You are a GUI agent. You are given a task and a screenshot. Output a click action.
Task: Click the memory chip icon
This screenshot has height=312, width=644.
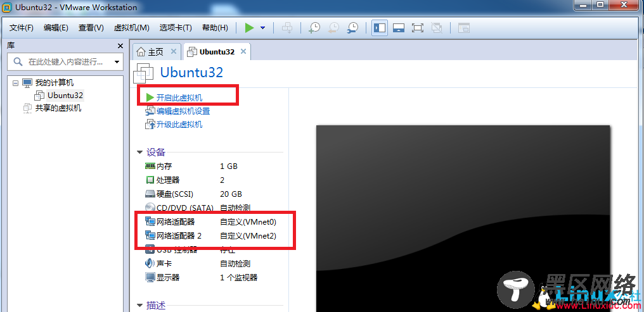pos(150,166)
